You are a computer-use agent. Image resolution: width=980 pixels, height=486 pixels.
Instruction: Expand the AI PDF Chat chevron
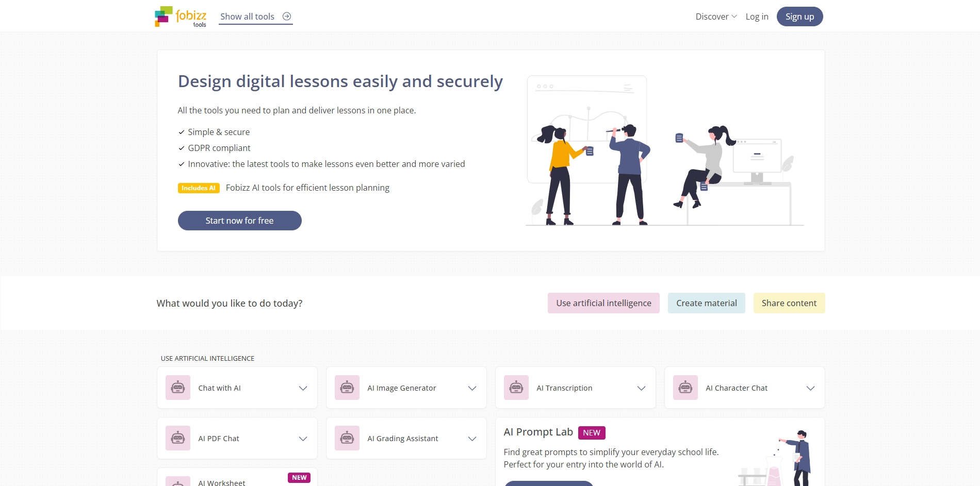[303, 439]
